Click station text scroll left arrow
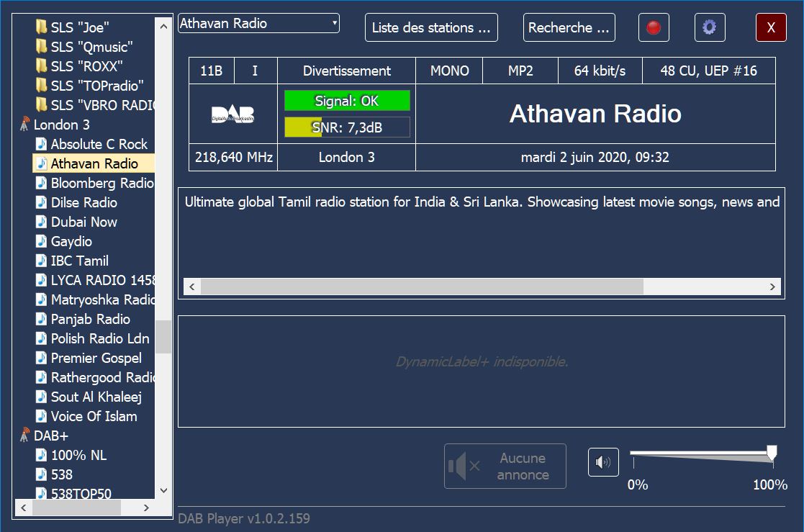 (191, 287)
